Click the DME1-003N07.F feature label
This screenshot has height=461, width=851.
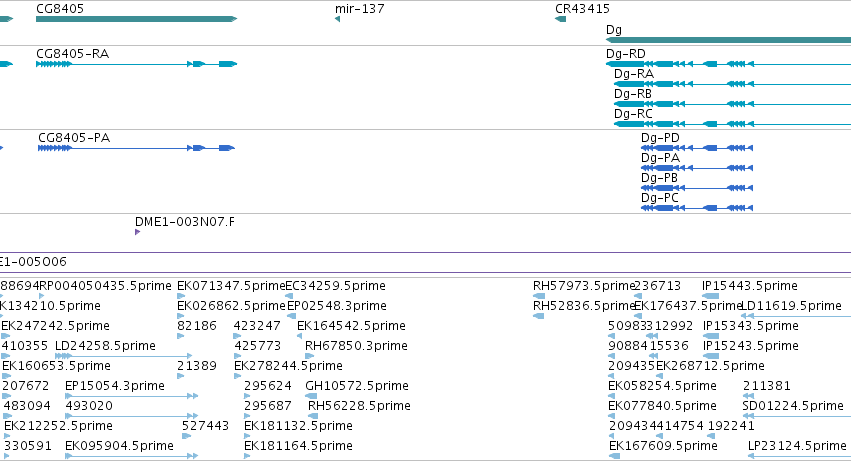[185, 222]
